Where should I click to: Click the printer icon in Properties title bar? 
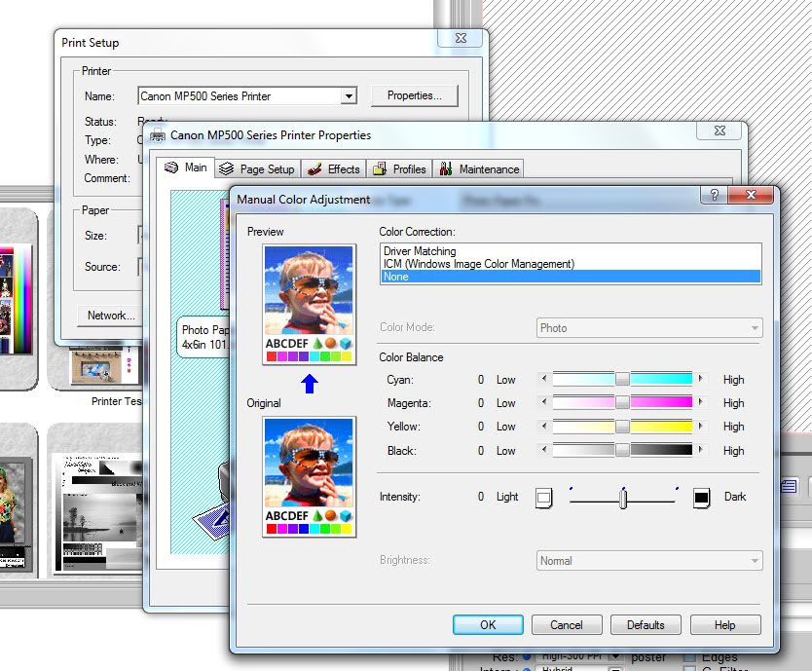[x=158, y=135]
